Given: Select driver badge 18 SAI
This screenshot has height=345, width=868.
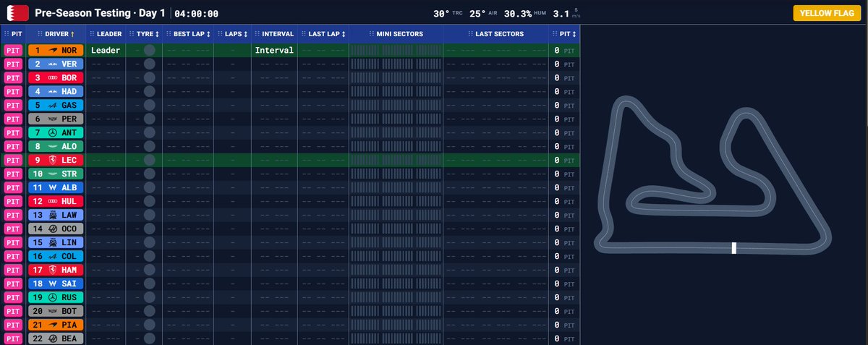Looking at the screenshot, I should pyautogui.click(x=55, y=284).
